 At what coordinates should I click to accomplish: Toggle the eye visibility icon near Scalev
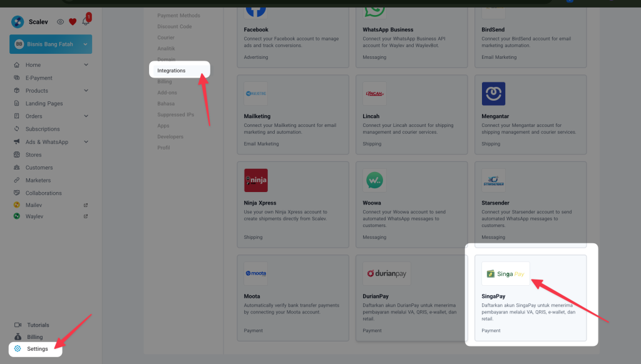(x=60, y=22)
